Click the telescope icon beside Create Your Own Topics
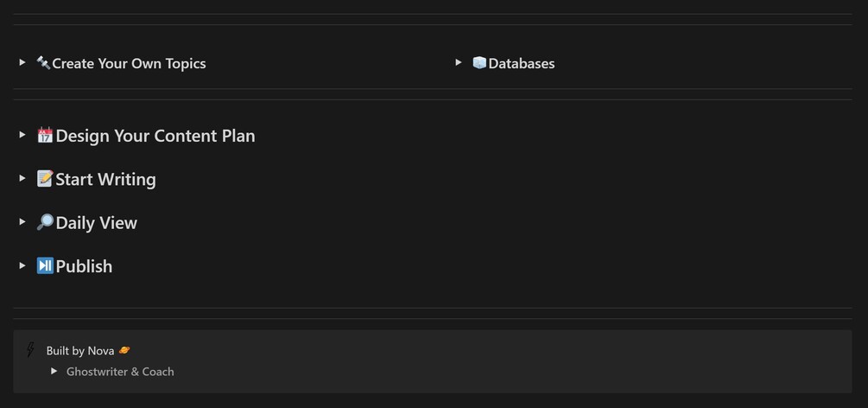 pyautogui.click(x=43, y=62)
